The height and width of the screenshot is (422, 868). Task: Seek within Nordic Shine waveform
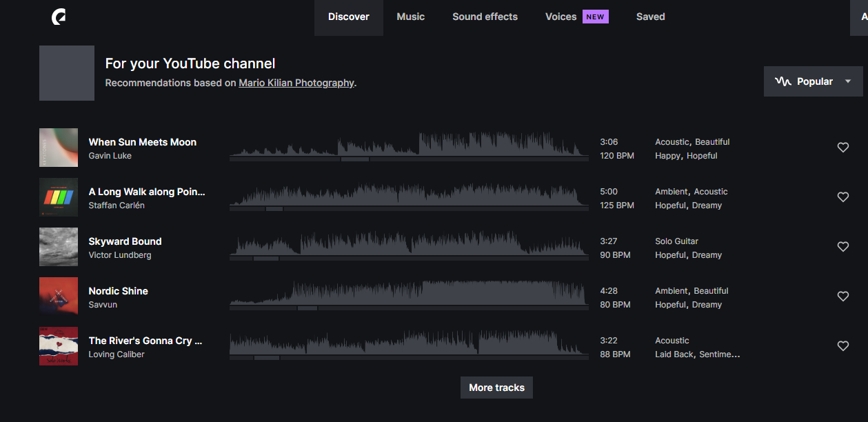click(x=409, y=294)
